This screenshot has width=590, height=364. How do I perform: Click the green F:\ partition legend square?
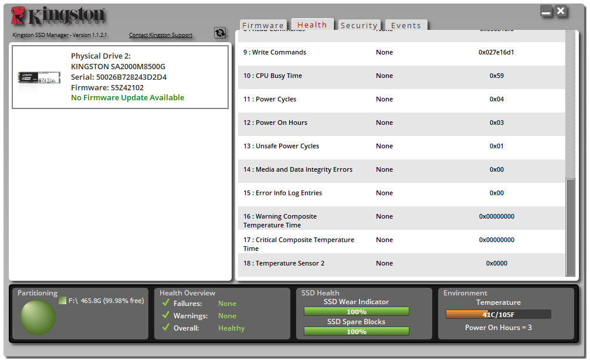pos(63,301)
